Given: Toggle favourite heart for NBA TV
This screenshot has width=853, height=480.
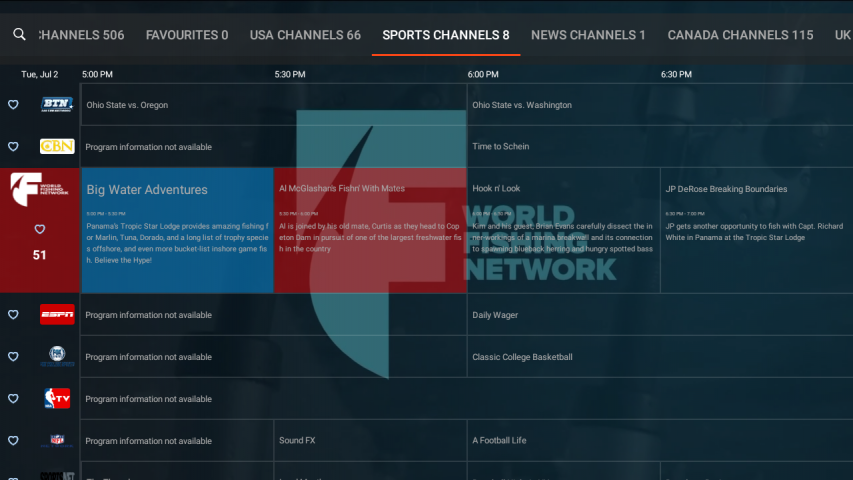Looking at the screenshot, I should (13, 399).
